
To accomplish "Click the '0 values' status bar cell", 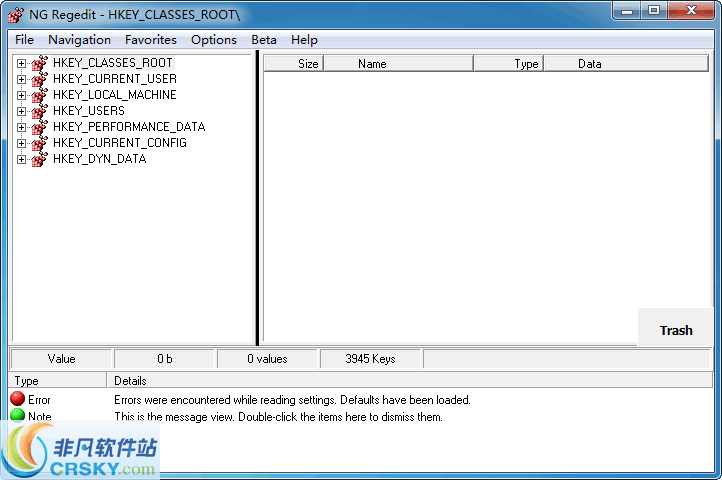I will point(267,359).
